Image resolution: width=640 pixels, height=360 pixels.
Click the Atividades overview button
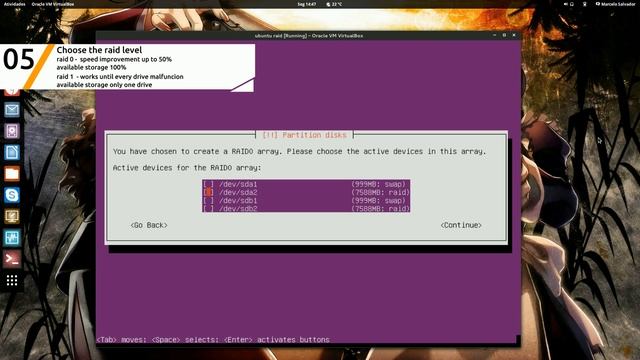click(14, 4)
